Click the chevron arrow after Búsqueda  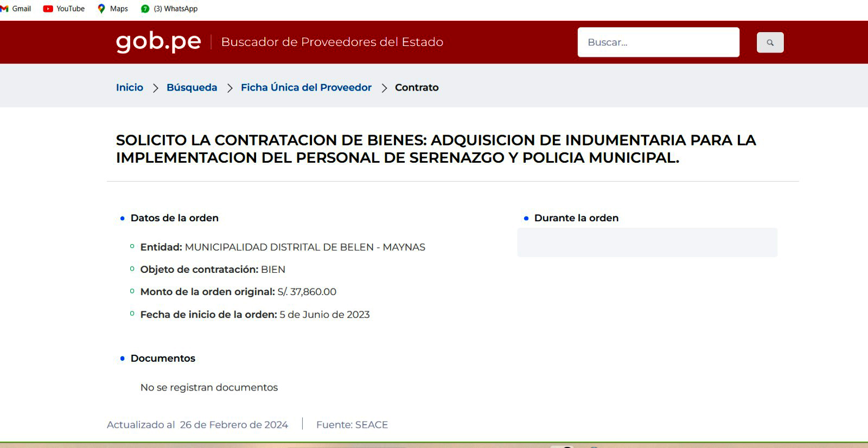[229, 88]
